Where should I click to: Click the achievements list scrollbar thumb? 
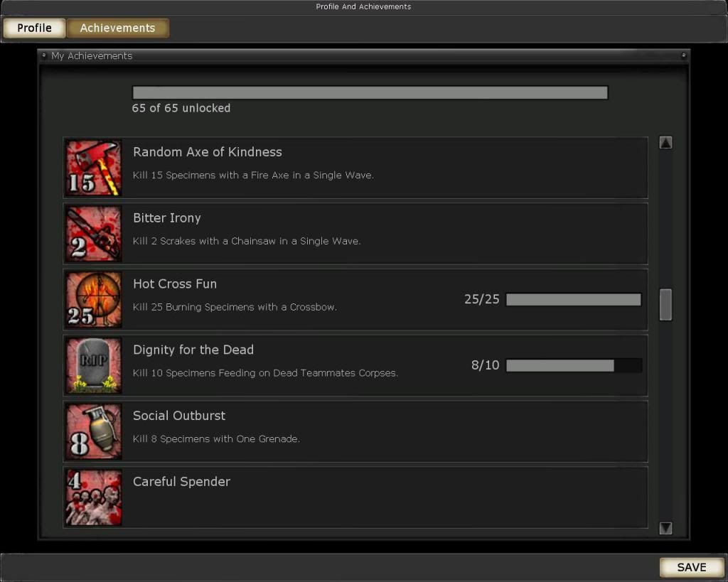click(665, 304)
